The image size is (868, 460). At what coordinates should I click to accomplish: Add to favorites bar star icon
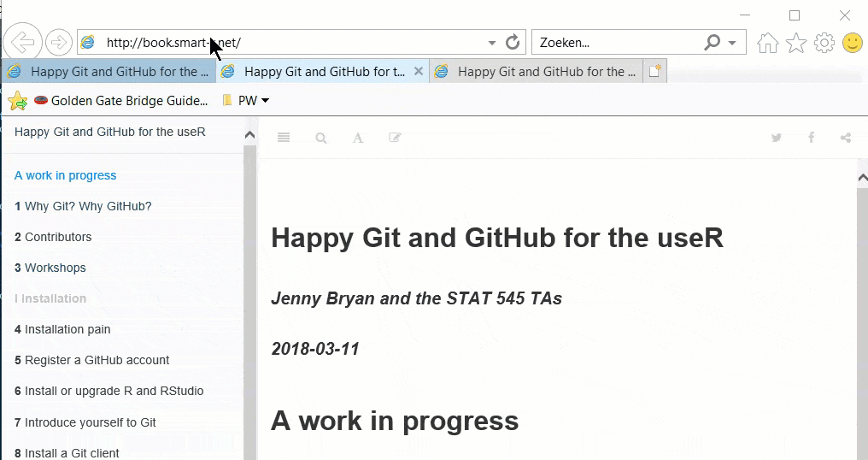click(x=17, y=100)
